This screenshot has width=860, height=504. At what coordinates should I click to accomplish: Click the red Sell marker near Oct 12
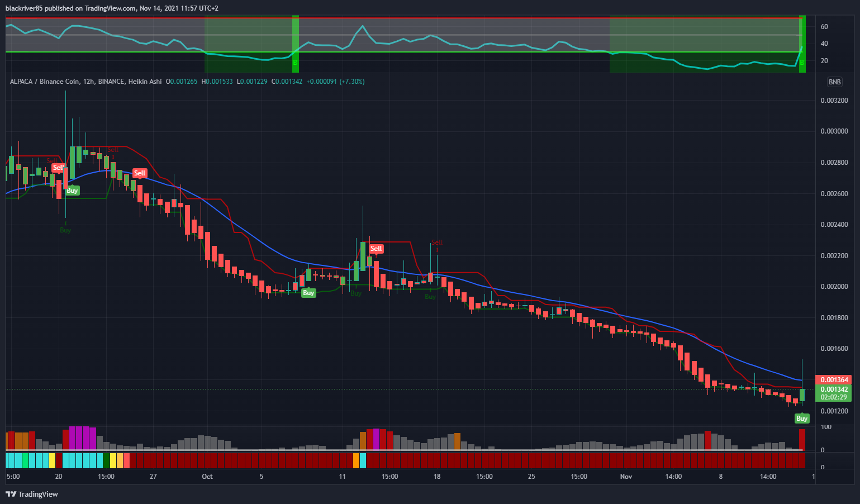(x=376, y=249)
